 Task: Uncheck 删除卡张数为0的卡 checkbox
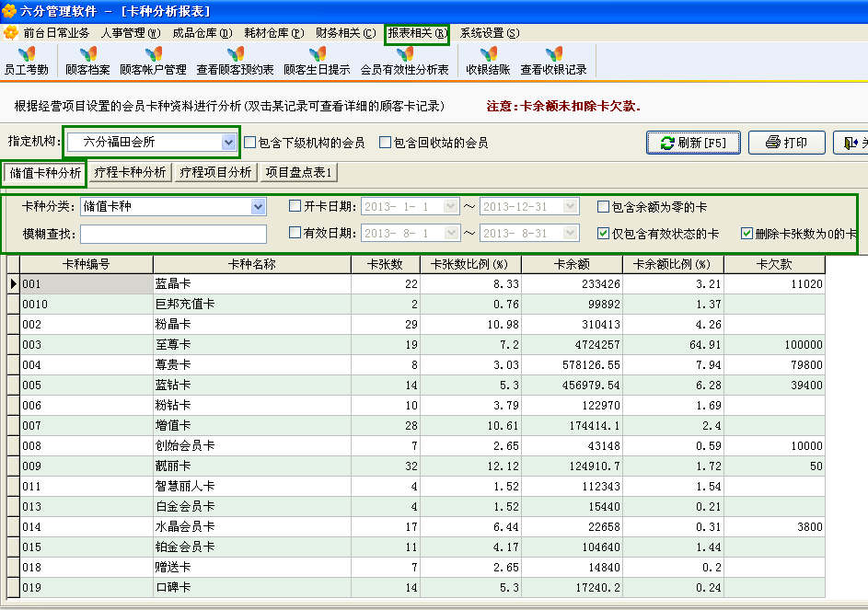[746, 234]
